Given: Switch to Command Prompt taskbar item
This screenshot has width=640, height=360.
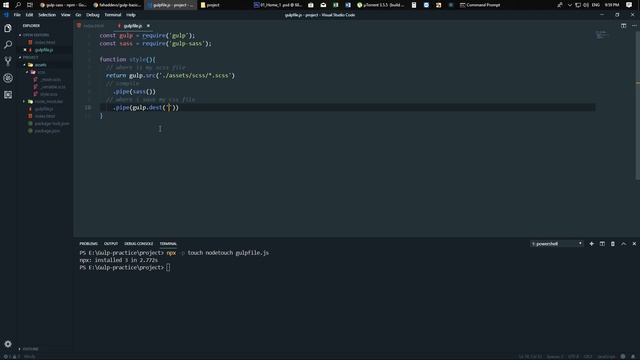Looking at the screenshot, I should [x=480, y=5].
